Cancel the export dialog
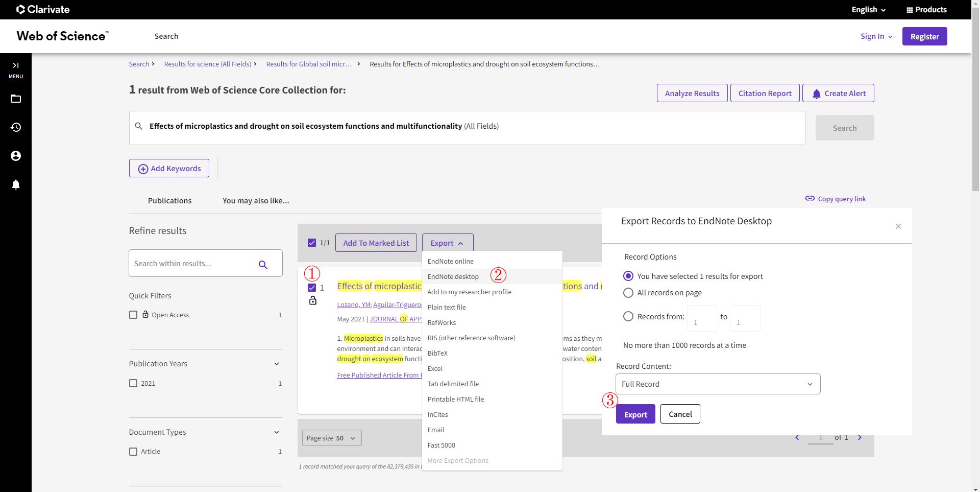Screen dimensions: 980x492 tap(680, 414)
